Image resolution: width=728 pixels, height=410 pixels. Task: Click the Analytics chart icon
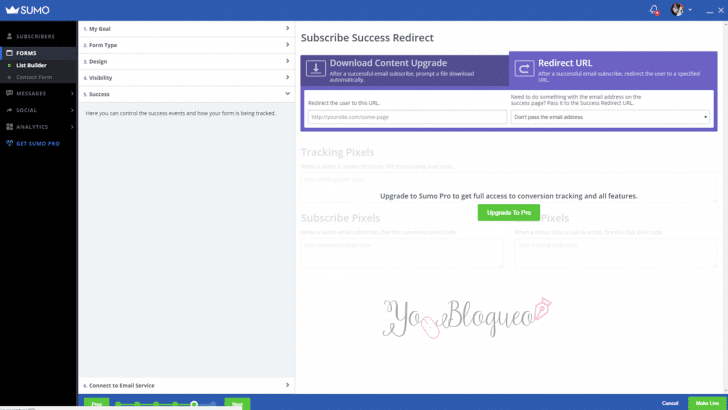[9, 127]
